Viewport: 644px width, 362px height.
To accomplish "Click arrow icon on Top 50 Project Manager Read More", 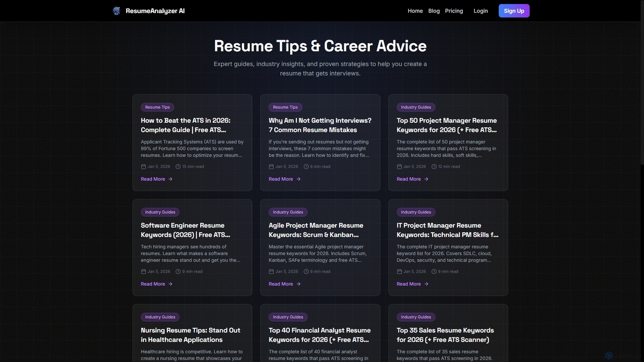I will pyautogui.click(x=426, y=179).
